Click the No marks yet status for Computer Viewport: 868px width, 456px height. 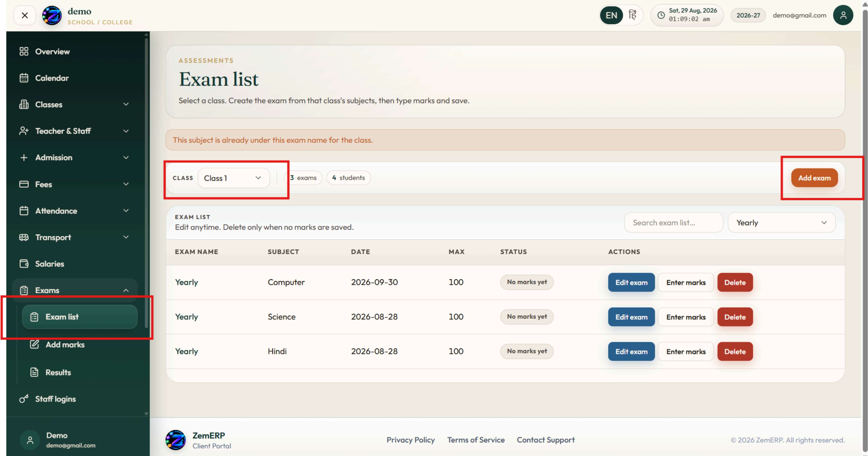527,282
